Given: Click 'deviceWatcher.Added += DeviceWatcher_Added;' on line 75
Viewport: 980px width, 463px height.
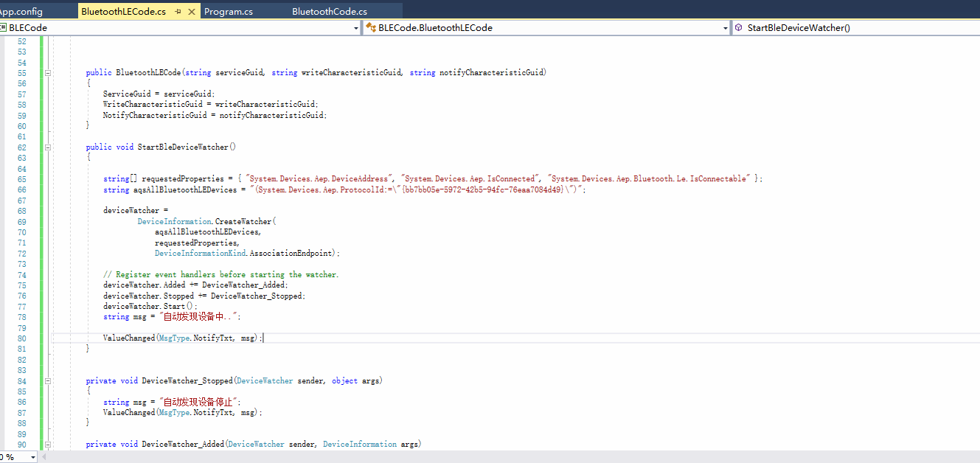Looking at the screenshot, I should coord(195,285).
